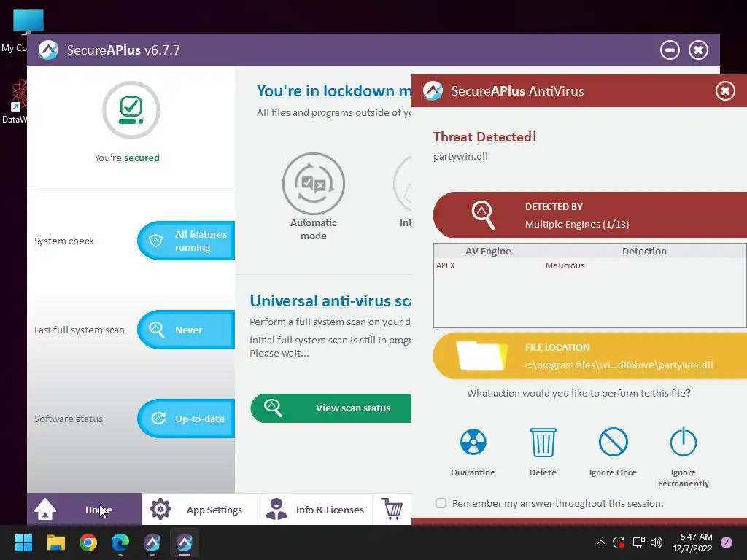Click the Home house icon

point(45,509)
